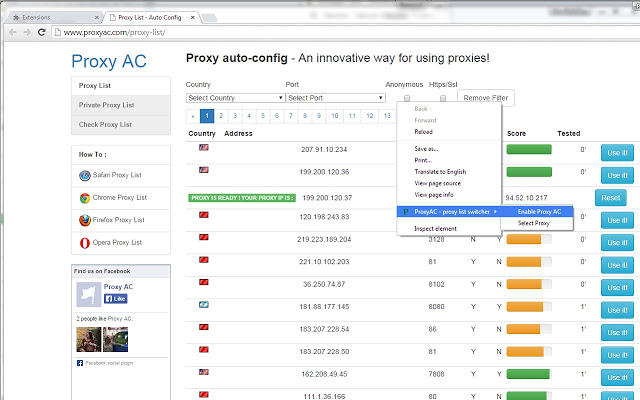The image size is (640, 400).
Task: Go to page 13 of proxy list
Action: tap(387, 116)
